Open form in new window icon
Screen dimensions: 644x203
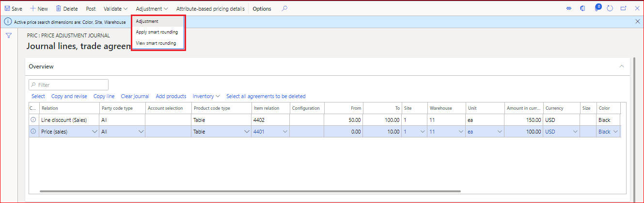(623, 9)
